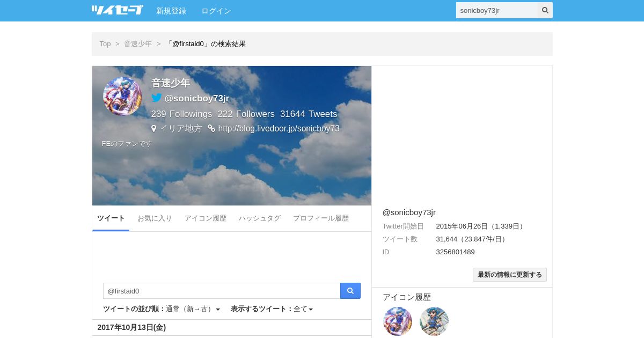Click the tweet count 31,644（23.847件/日）
This screenshot has width=644, height=338.
coord(472,239)
